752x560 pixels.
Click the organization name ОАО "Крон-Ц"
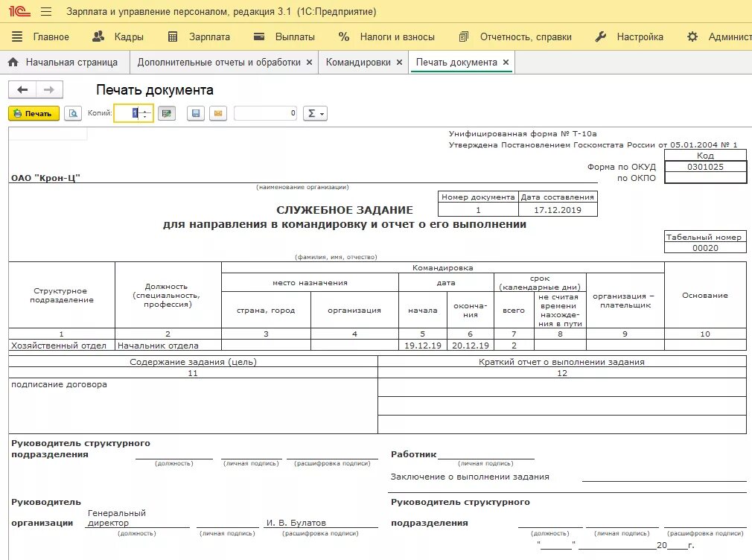[45, 177]
